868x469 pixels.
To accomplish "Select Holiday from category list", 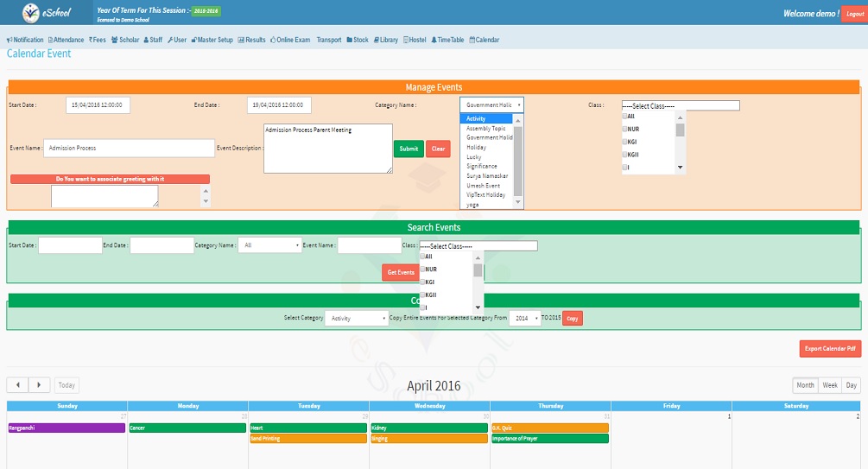I will pos(476,148).
